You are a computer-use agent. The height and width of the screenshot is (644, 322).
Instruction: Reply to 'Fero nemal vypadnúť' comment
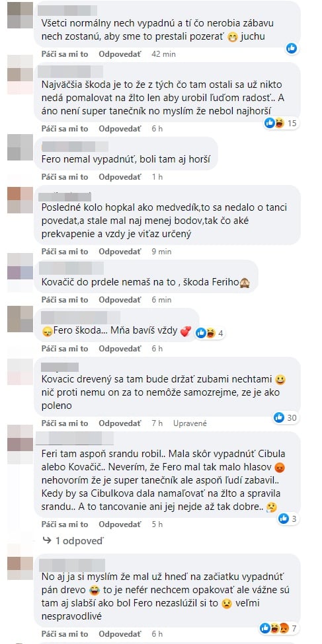(120, 177)
